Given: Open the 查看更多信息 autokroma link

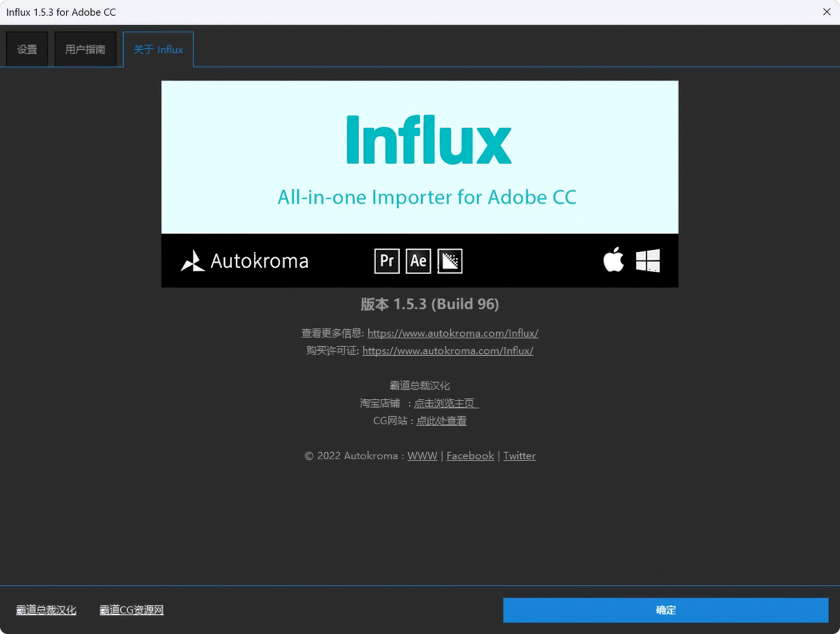Looking at the screenshot, I should [x=453, y=333].
